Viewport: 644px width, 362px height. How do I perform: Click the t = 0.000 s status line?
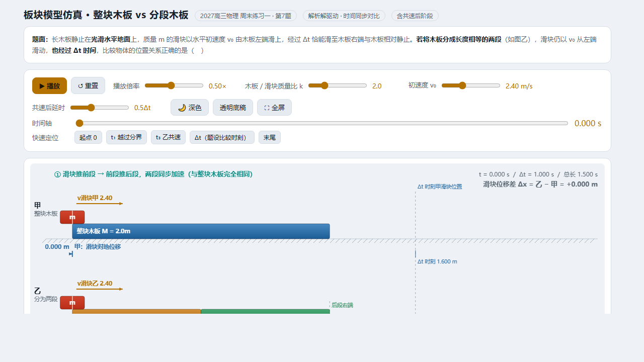click(x=538, y=174)
